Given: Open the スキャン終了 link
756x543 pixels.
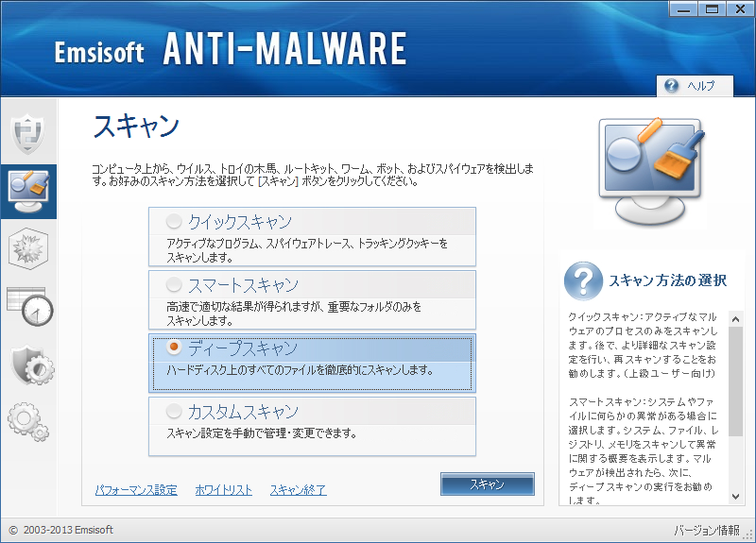Looking at the screenshot, I should click(298, 490).
